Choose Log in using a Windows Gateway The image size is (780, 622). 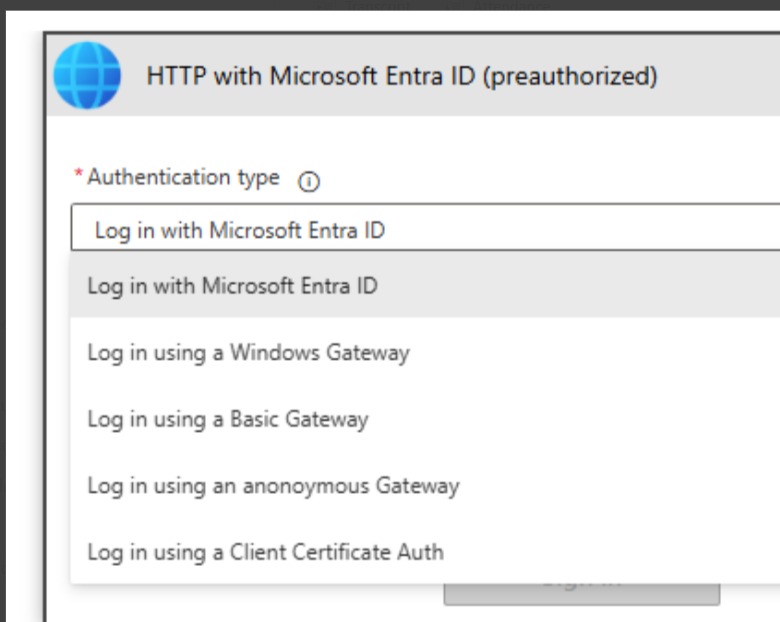pos(425,353)
